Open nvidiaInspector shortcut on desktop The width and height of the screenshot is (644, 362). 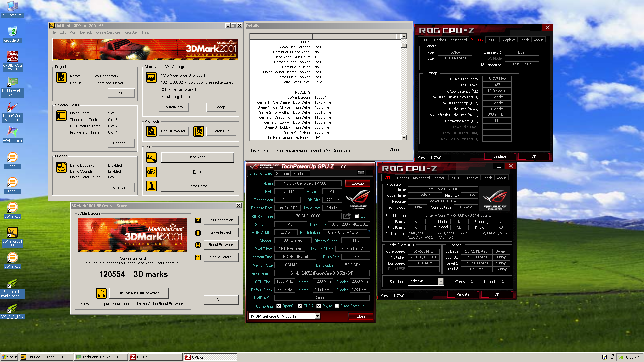(x=12, y=288)
